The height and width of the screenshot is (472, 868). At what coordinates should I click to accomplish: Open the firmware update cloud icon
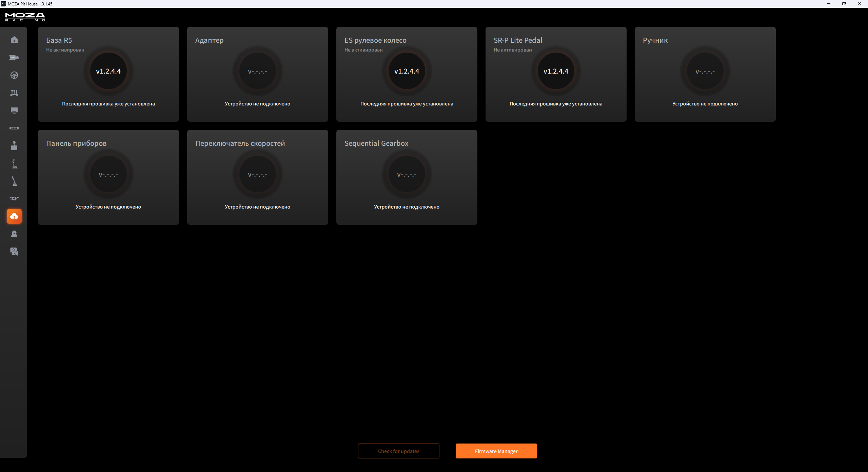click(x=14, y=216)
